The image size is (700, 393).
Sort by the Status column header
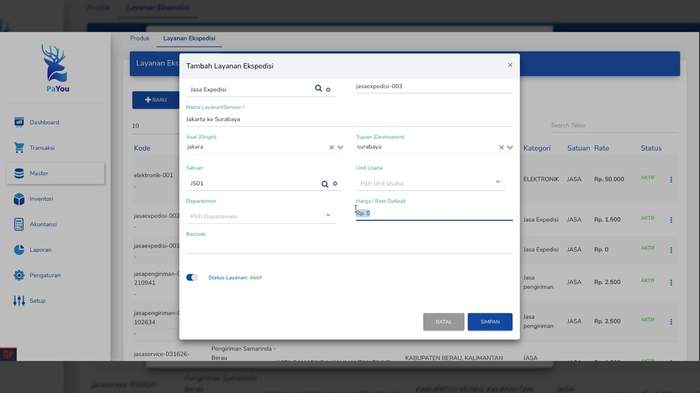pos(651,148)
